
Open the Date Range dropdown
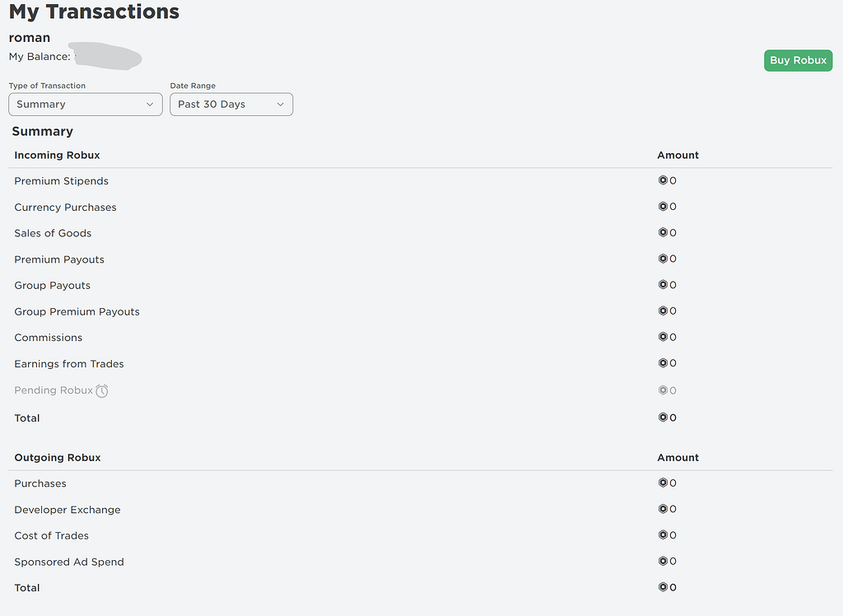[231, 104]
